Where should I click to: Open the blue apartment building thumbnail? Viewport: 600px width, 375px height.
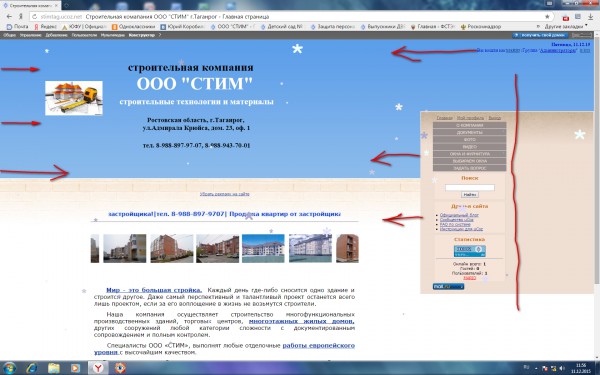(263, 248)
